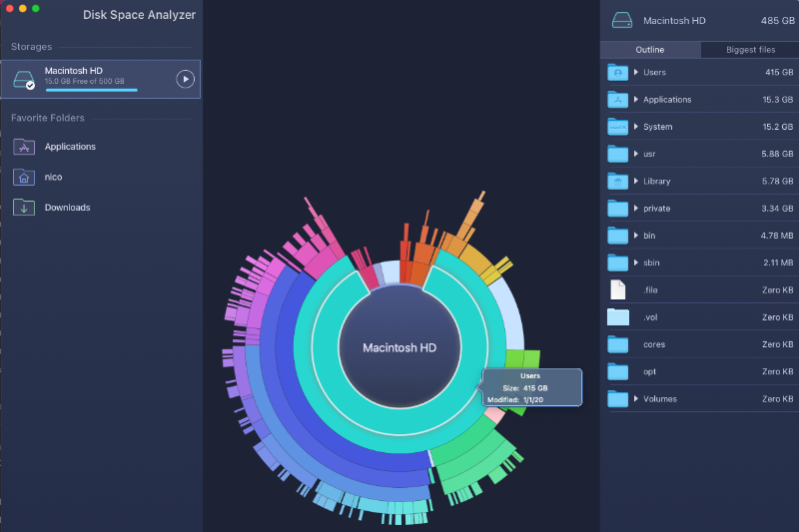Click the 485 GB total in header
This screenshot has width=799, height=532.
coord(778,21)
